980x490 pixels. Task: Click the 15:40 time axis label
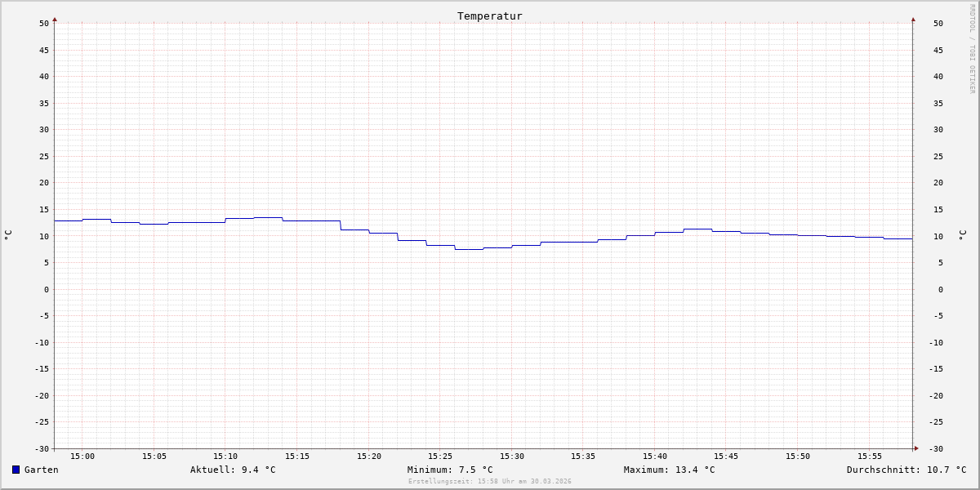point(655,457)
